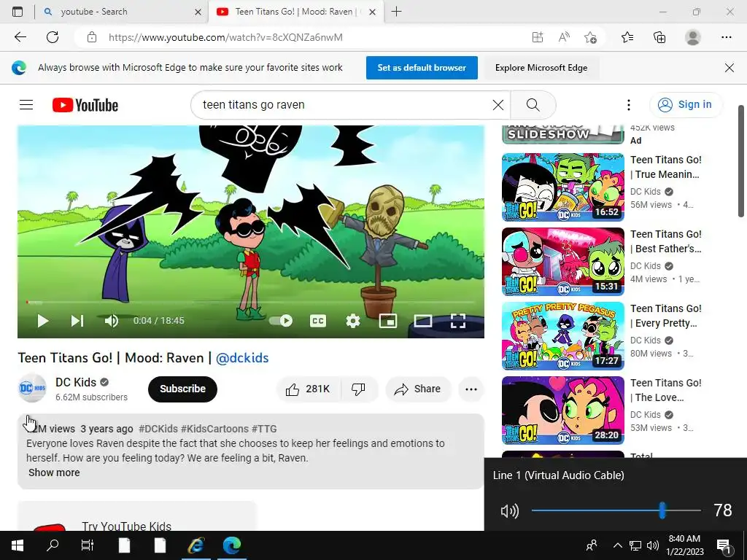Close the youtube - Search tab

point(198,12)
